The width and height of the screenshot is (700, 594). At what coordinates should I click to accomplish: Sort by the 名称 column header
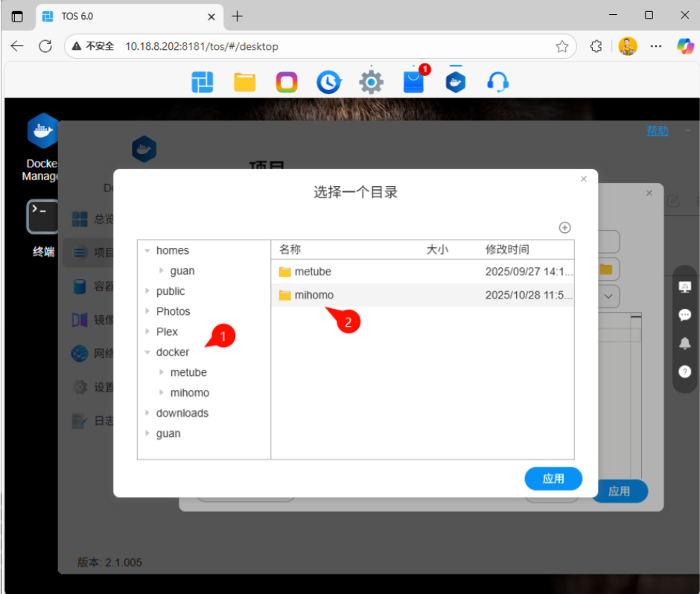tap(290, 249)
